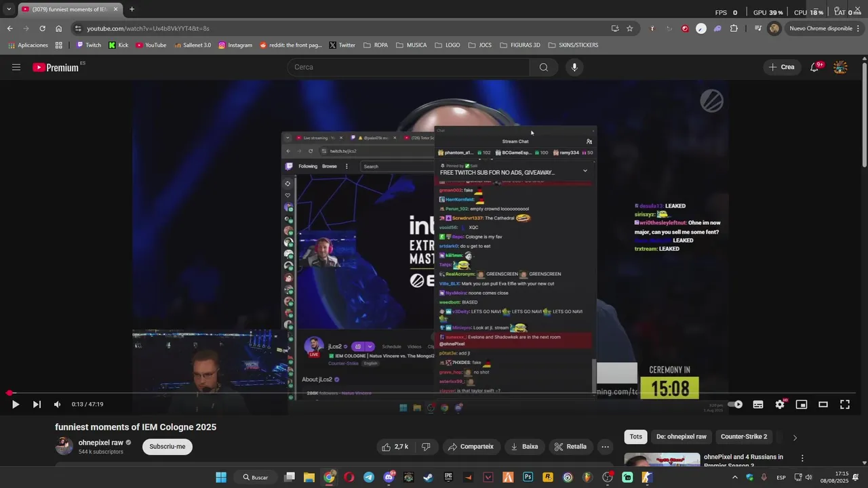Expand MUSICA bookmarks folder

pos(411,45)
